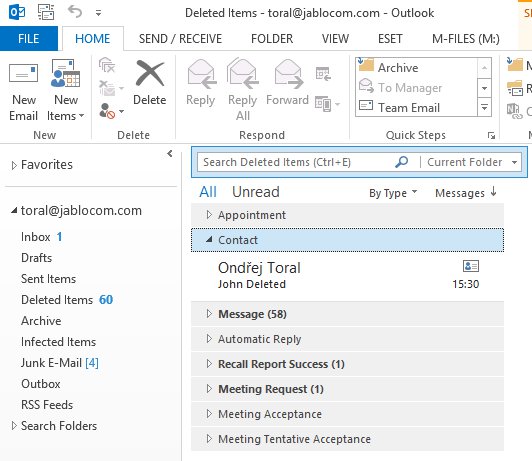532x461 pixels.
Task: Open the Junk dropdown icon
Action: pos(111,111)
